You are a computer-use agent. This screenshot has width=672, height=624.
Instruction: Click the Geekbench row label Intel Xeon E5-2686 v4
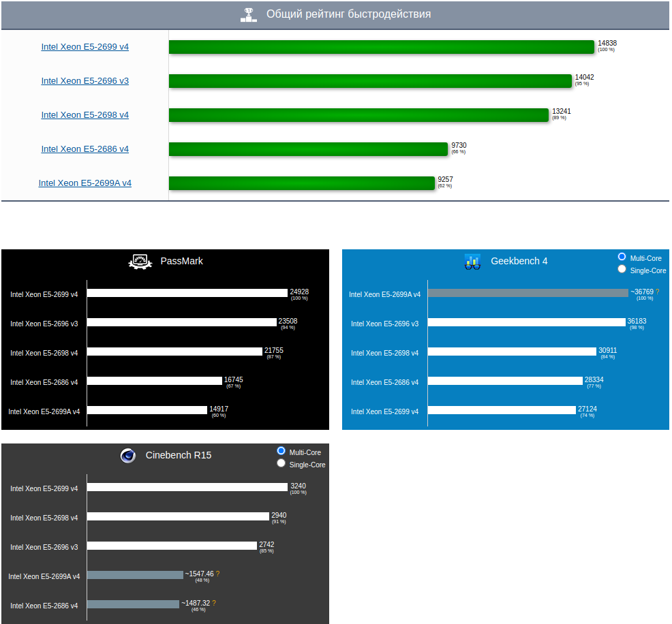pyautogui.click(x=385, y=382)
